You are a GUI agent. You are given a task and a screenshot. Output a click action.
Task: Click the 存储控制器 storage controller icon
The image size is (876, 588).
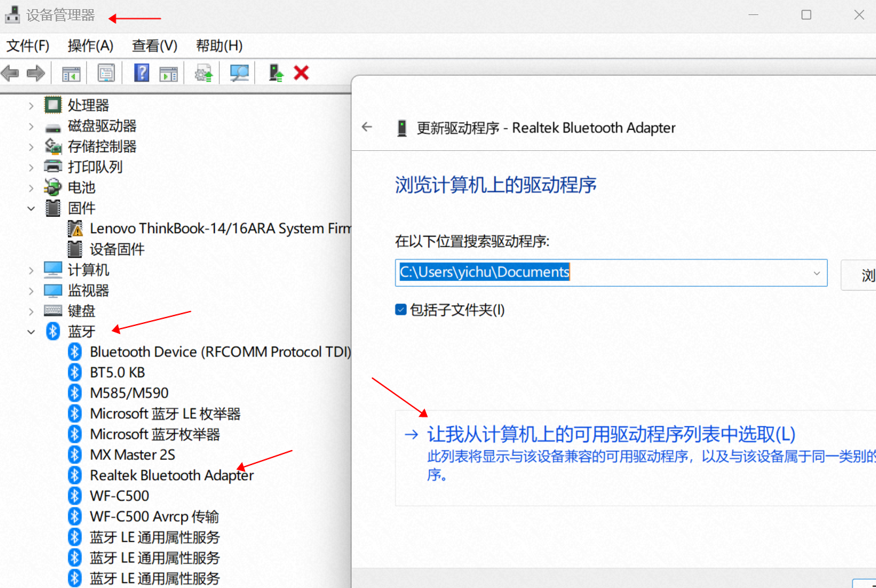(53, 146)
